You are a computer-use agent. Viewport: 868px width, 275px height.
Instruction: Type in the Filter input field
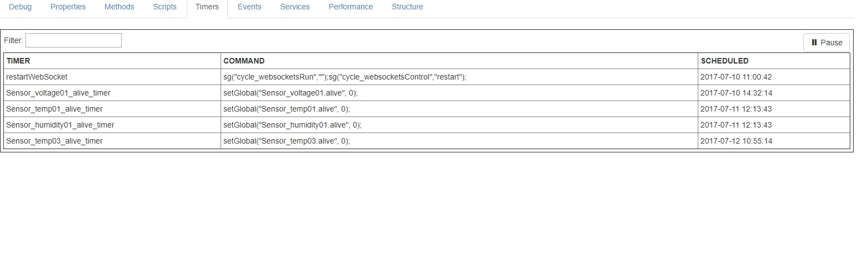tap(74, 40)
